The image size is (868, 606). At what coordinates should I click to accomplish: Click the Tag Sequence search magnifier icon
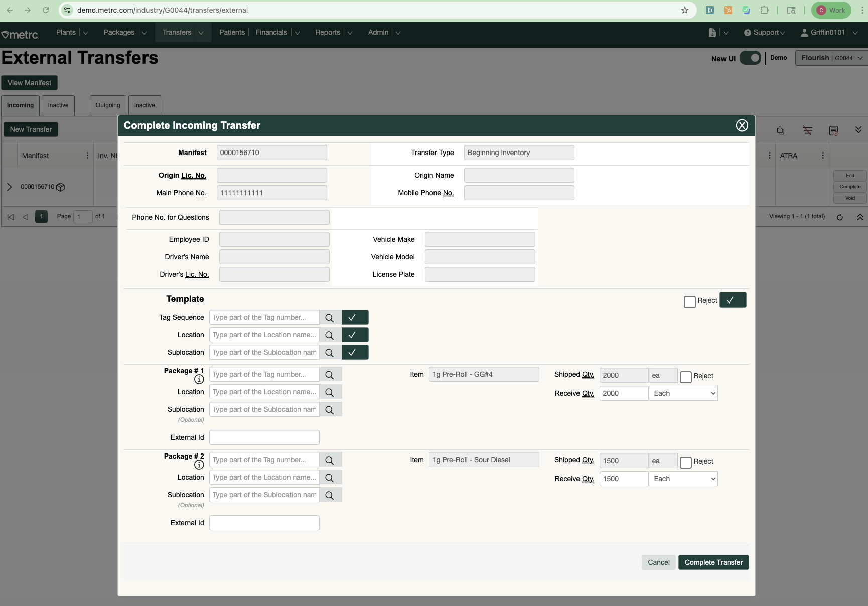click(329, 318)
